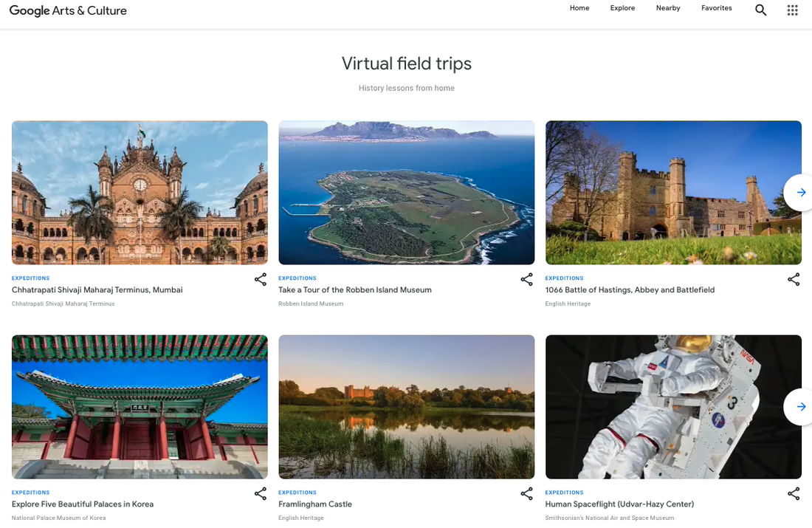The image size is (812, 528).
Task: Open the Explore menu item
Action: tap(622, 8)
